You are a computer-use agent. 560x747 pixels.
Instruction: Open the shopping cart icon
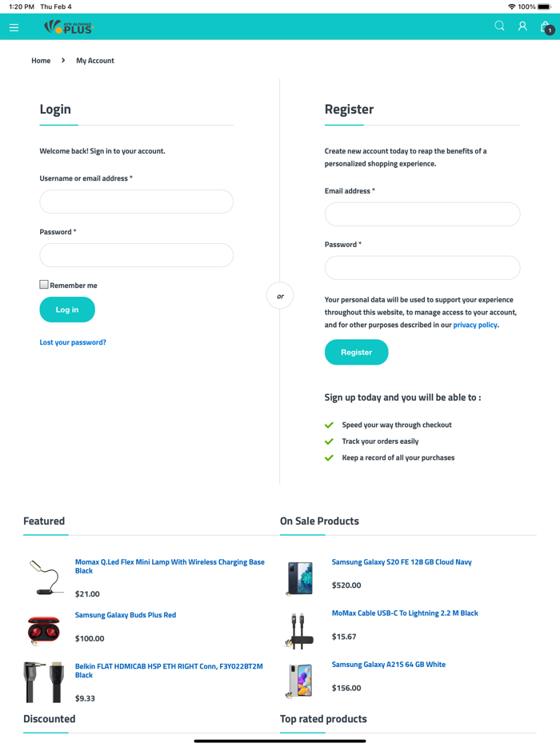pos(546,27)
